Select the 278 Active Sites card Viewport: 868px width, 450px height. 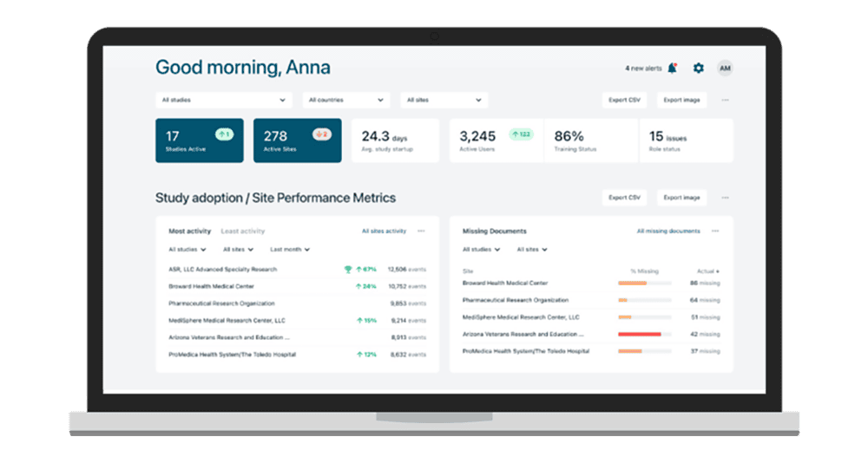(x=297, y=140)
